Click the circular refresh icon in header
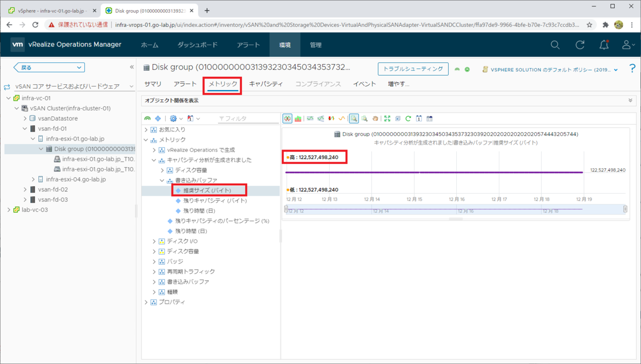This screenshot has width=641, height=364. click(x=580, y=45)
